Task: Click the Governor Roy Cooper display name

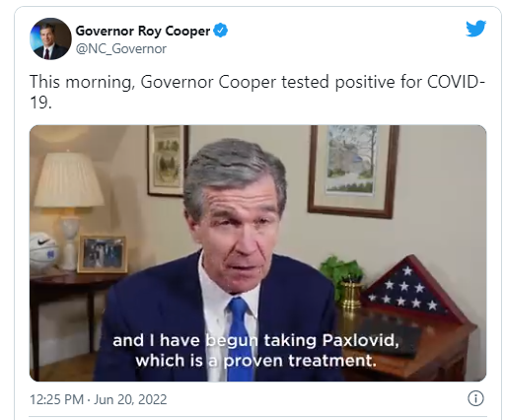Action: point(143,31)
